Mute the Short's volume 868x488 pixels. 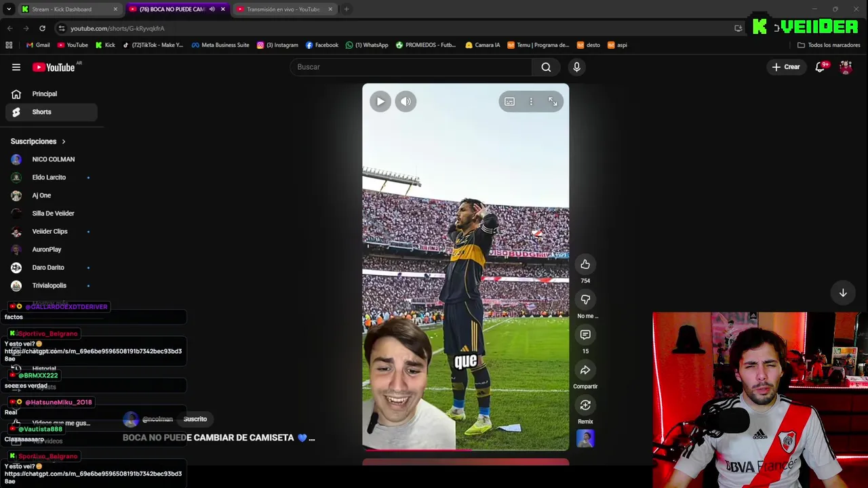coord(406,102)
